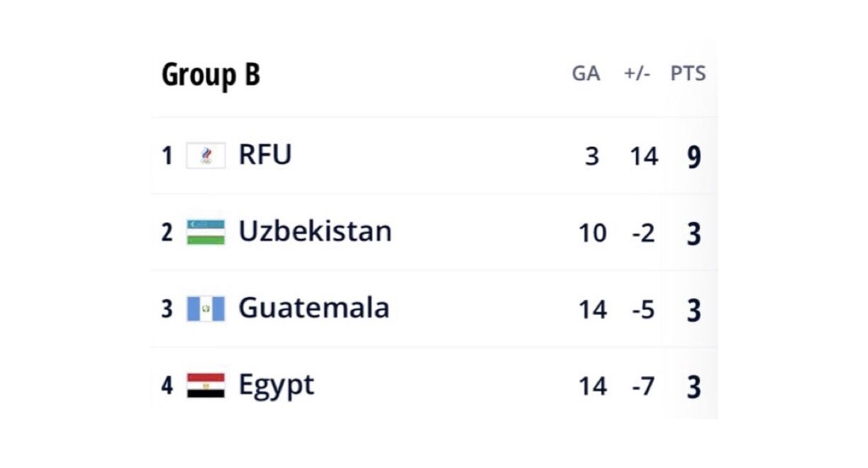Click RFU's 9 points value
This screenshot has height=468, width=868.
tap(694, 157)
